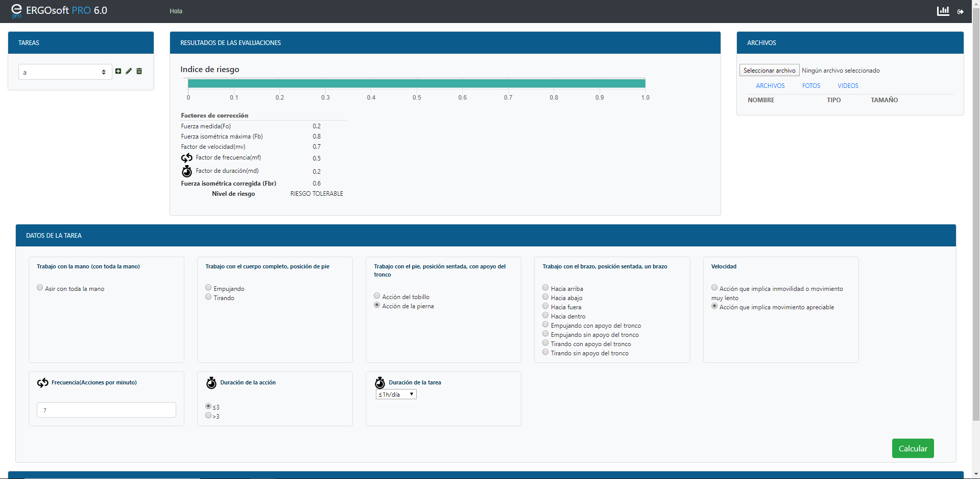Screen dimensions: 980x479
Task: Edit the selected task with pencil icon
Action: coord(129,71)
